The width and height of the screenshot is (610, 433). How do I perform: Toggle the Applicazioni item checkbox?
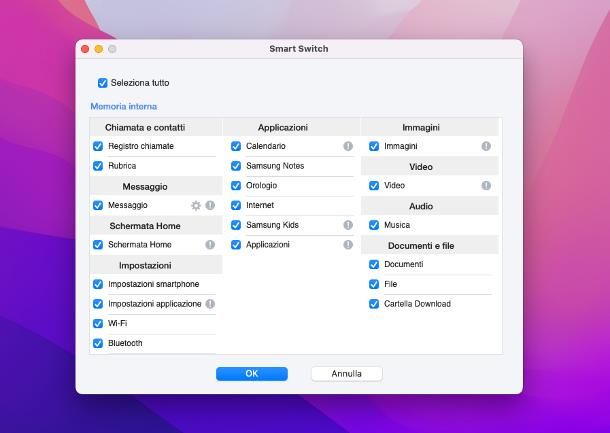236,245
